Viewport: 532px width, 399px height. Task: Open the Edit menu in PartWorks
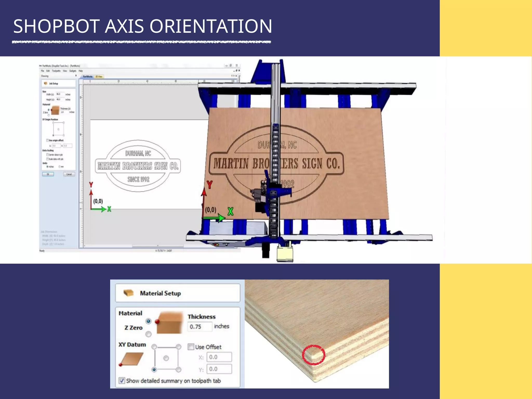pyautogui.click(x=48, y=71)
